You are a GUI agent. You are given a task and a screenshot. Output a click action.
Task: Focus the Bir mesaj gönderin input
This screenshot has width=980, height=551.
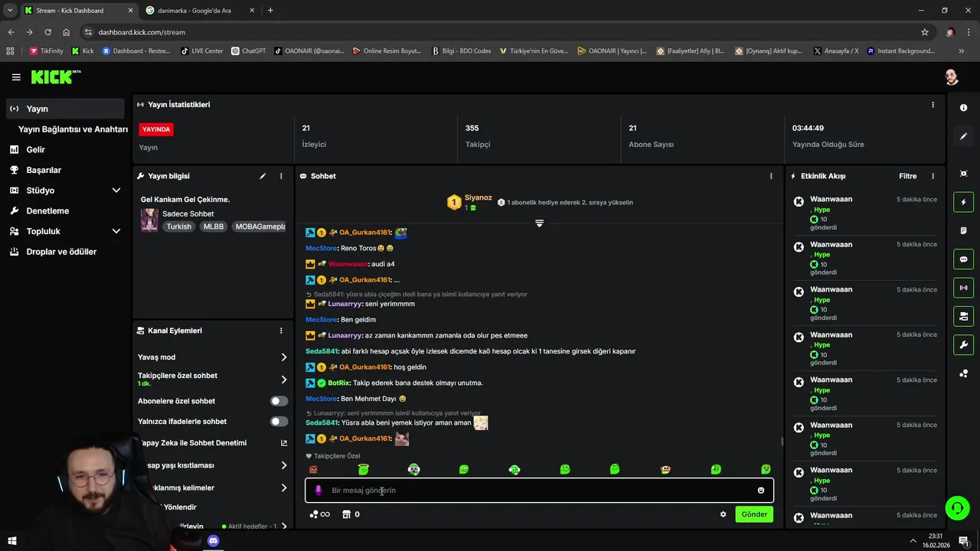click(x=539, y=491)
